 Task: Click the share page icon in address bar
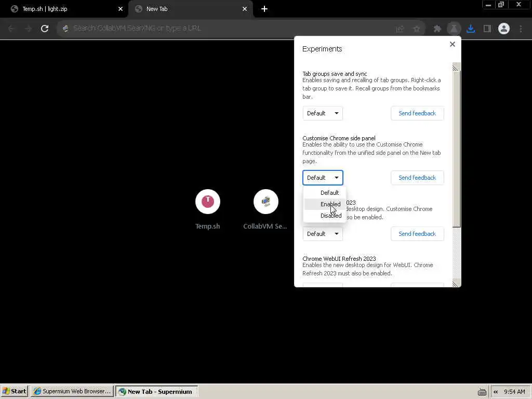click(x=400, y=29)
